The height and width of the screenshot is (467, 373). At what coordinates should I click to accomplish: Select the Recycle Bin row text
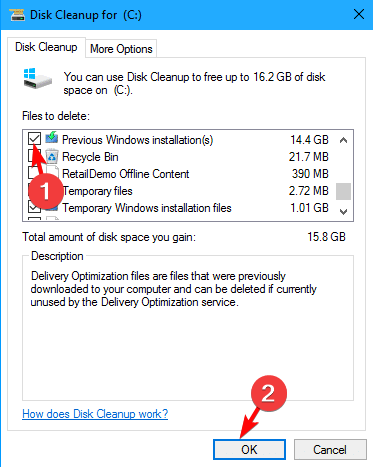click(x=90, y=157)
